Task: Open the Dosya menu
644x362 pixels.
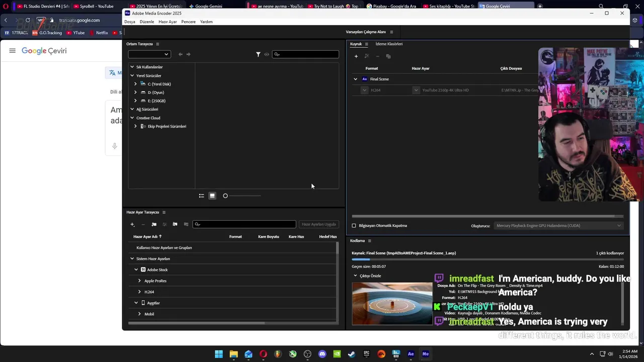Action: click(130, 22)
